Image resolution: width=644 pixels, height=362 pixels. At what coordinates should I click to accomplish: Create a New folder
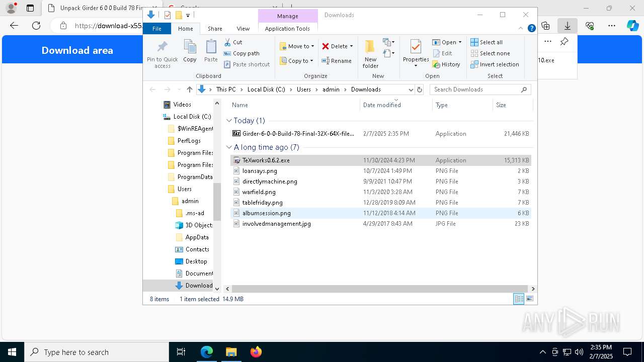coord(370,54)
